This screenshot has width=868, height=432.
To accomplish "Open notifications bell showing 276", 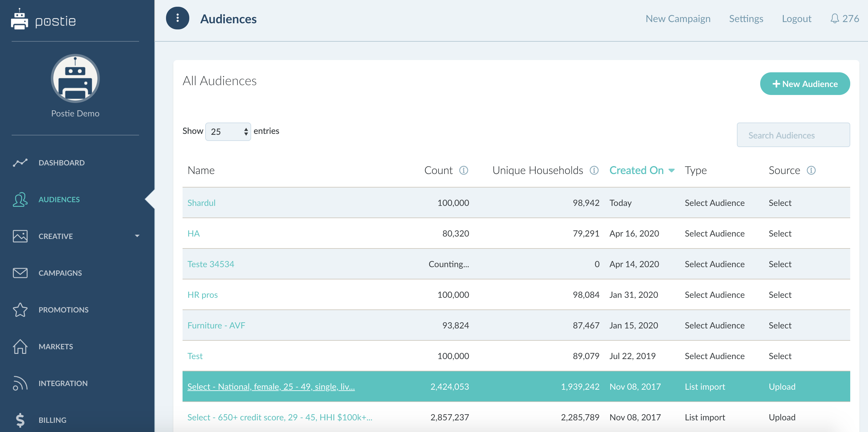I will pyautogui.click(x=834, y=18).
